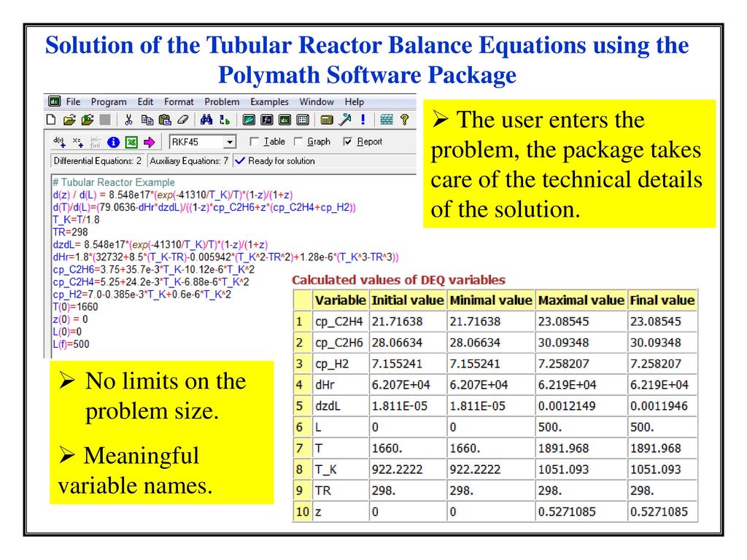Click the final value cell '0.0011946'

tap(662, 405)
